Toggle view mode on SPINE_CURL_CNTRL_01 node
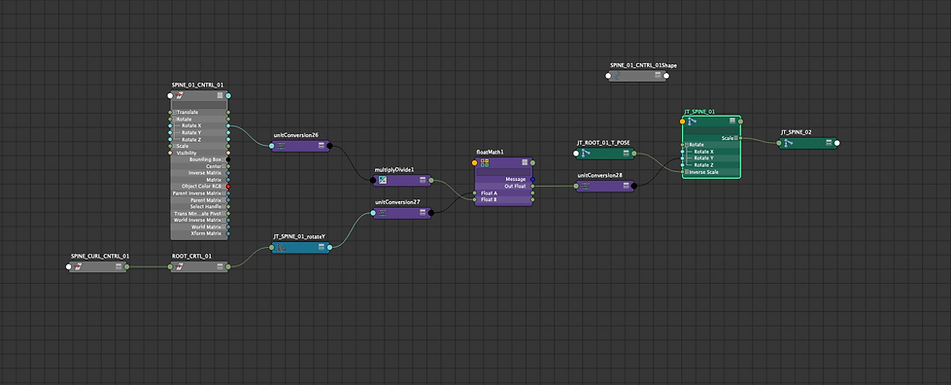The width and height of the screenshot is (951, 385). coord(118,266)
